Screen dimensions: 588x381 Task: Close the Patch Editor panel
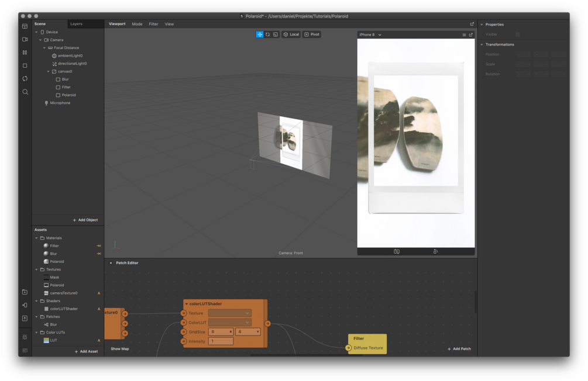pyautogui.click(x=111, y=263)
